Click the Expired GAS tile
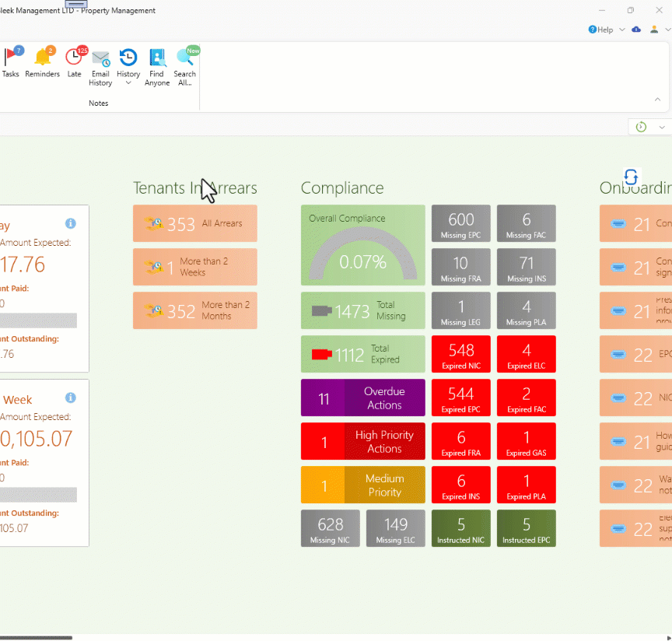The image size is (672, 641). [526, 442]
